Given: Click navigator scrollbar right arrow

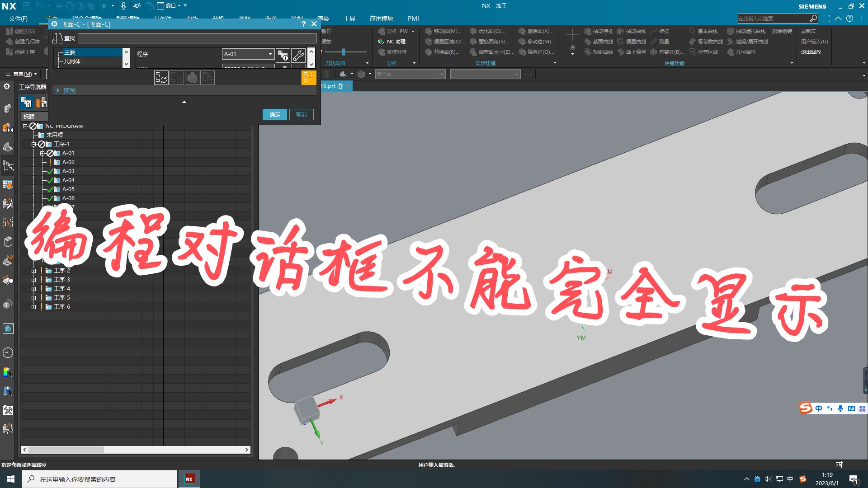Looking at the screenshot, I should point(247,450).
